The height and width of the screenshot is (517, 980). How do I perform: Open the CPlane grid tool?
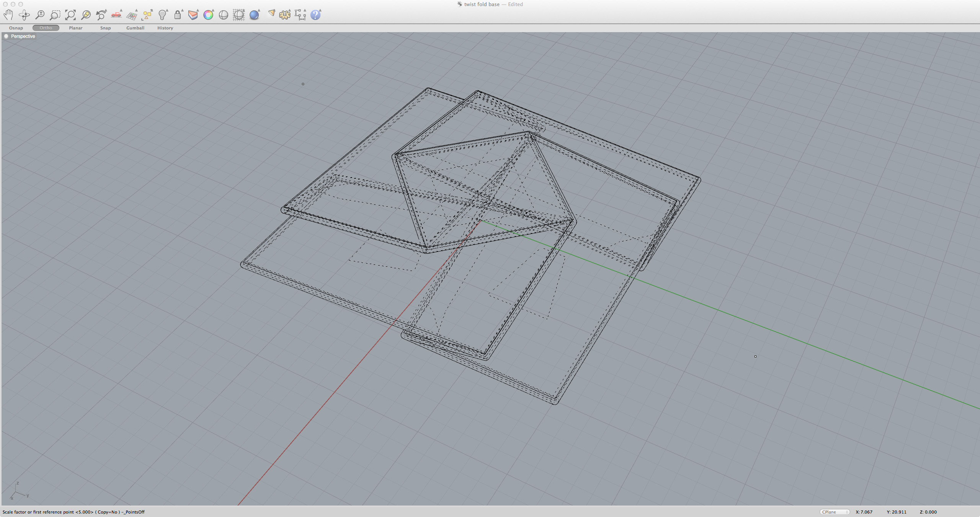[x=132, y=15]
